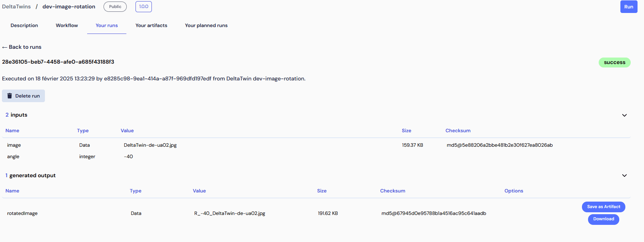
Task: Go to Your planned runs tab
Action: point(206,26)
